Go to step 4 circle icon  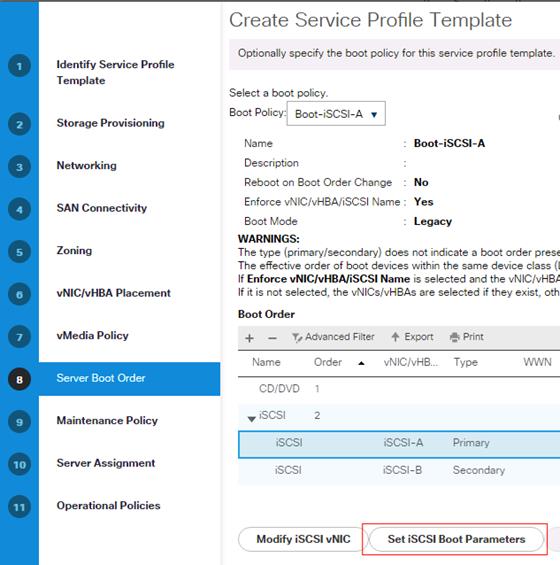[x=19, y=209]
